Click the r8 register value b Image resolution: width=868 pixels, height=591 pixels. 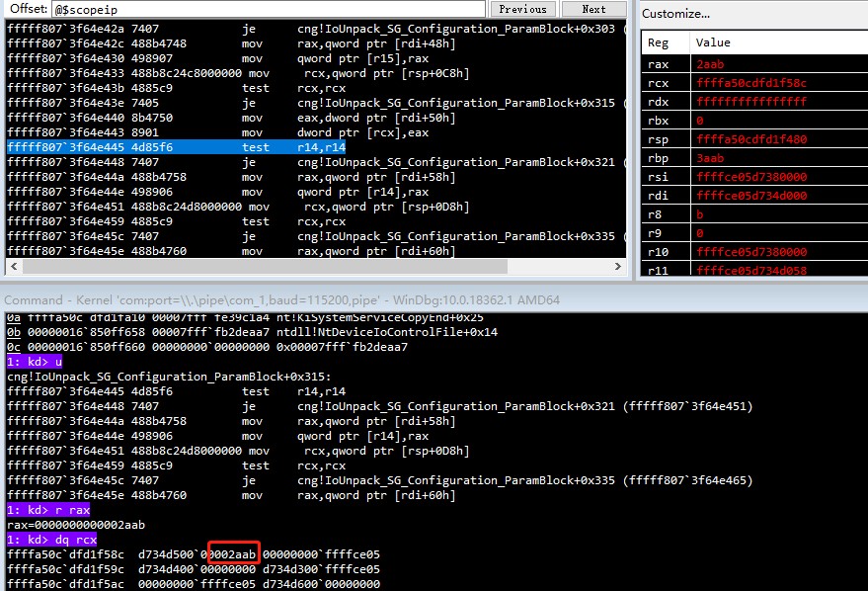click(700, 214)
